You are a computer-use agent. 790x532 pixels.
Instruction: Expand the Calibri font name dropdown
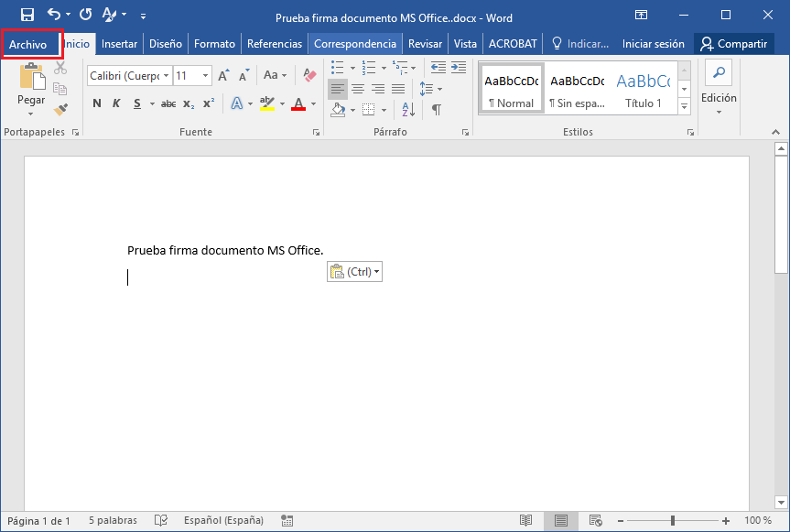coord(166,76)
